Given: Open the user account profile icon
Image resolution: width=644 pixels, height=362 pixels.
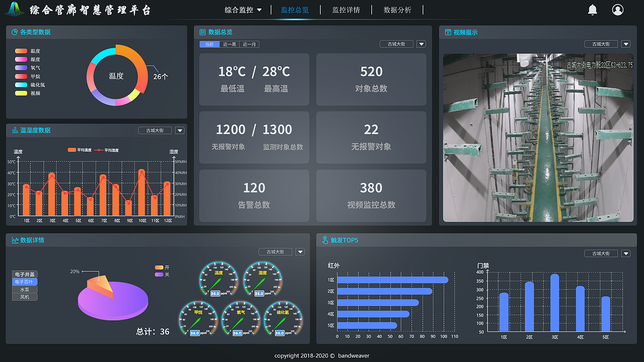Looking at the screenshot, I should tap(617, 10).
